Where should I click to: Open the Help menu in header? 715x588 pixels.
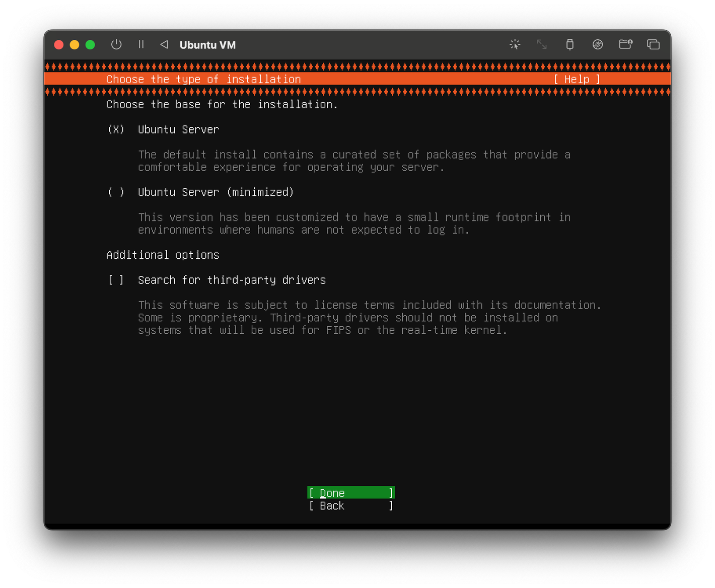pyautogui.click(x=577, y=79)
